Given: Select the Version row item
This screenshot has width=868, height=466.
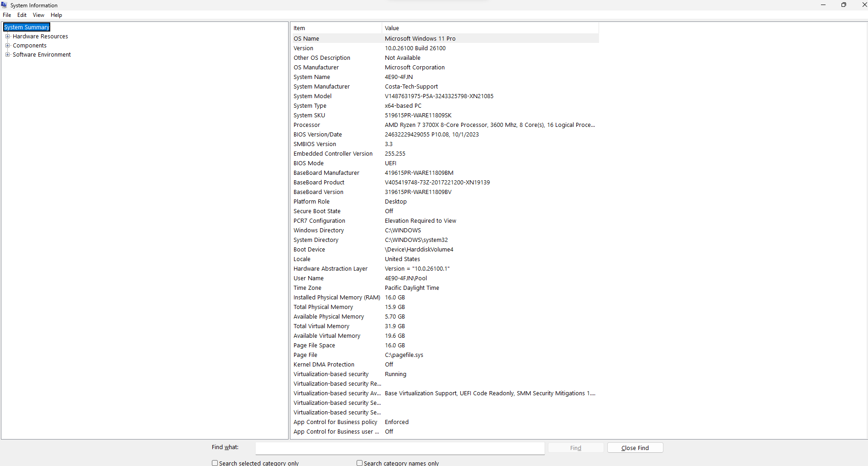Looking at the screenshot, I should tap(445, 48).
